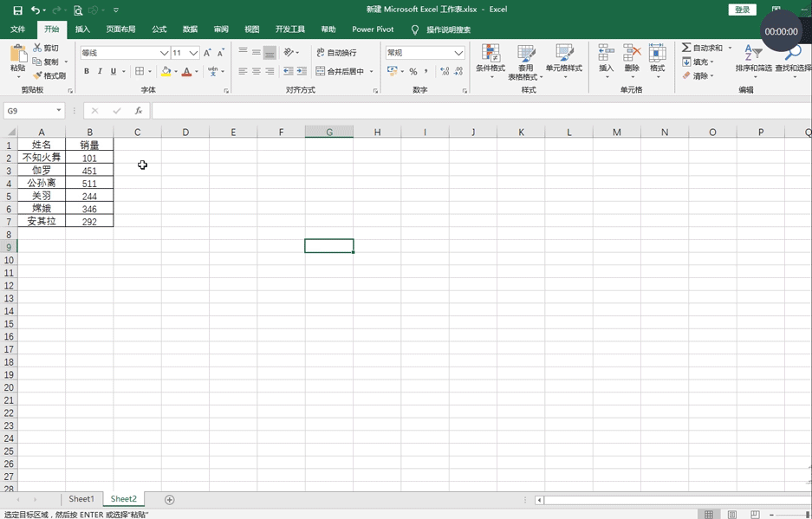Decrease the indent
Image resolution: width=812 pixels, height=519 pixels.
[x=289, y=71]
